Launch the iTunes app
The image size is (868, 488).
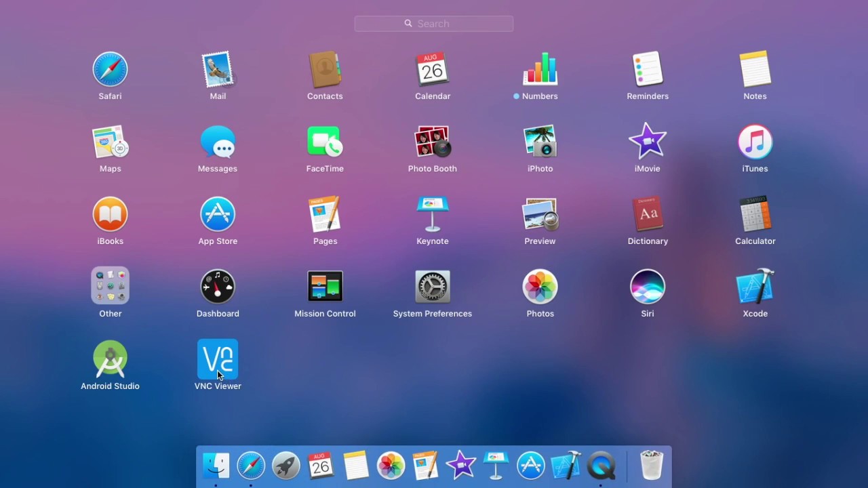[755, 142]
